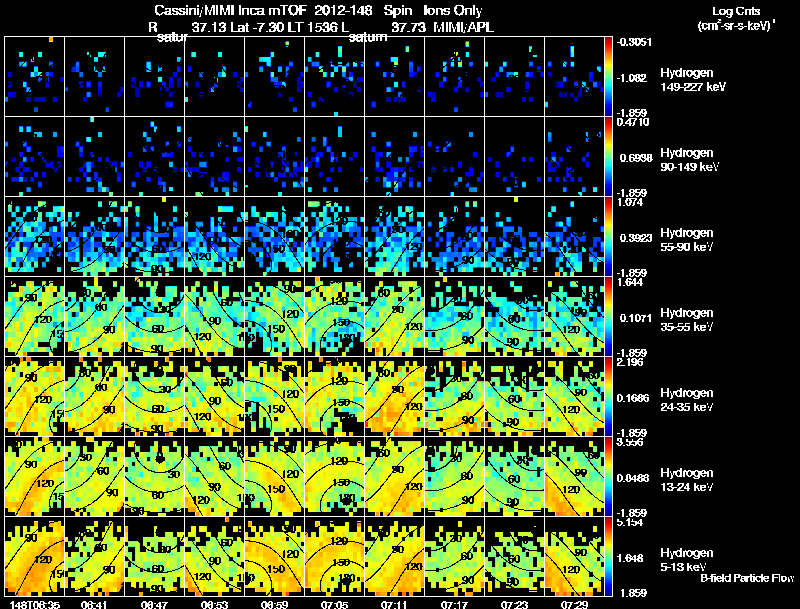Click the 'LT 1536' header value
The width and height of the screenshot is (800, 609).
[309, 27]
